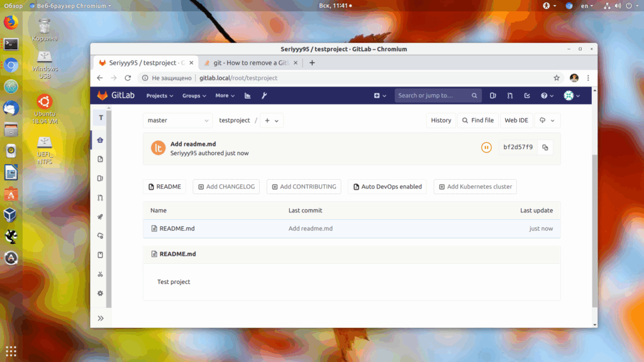The width and height of the screenshot is (644, 362).
Task: Copy commit SHA bf2d57f9 to clipboard
Action: click(545, 147)
